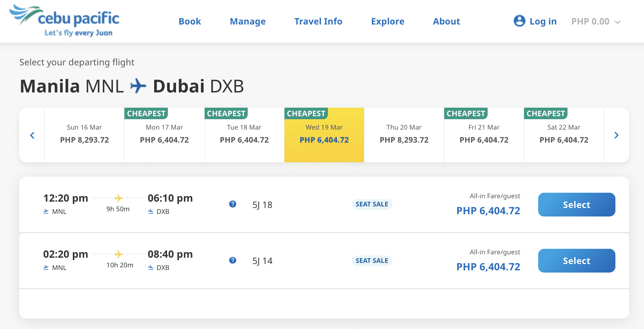Show later dates with right arrow
This screenshot has height=329, width=644.
[x=616, y=135]
